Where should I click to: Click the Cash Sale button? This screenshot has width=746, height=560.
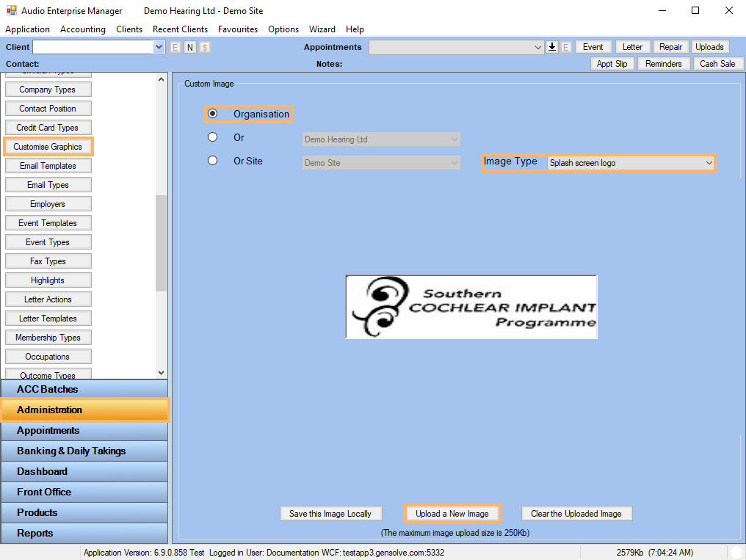[x=717, y=63]
